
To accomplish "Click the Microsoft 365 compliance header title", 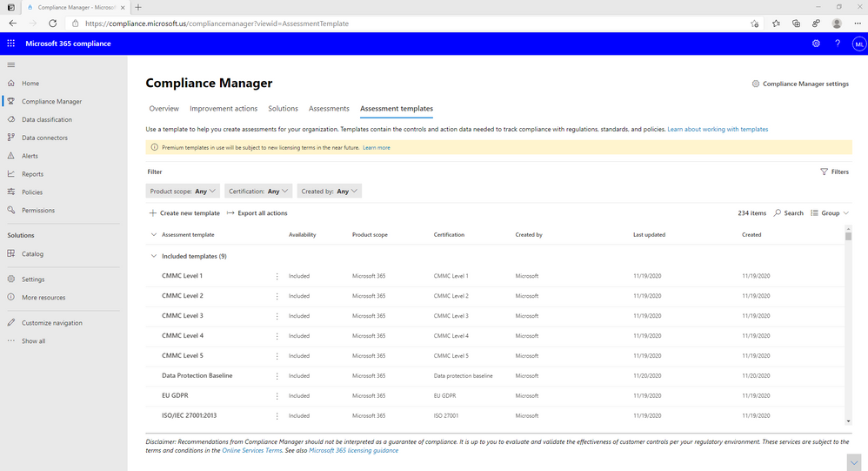I will click(x=68, y=44).
